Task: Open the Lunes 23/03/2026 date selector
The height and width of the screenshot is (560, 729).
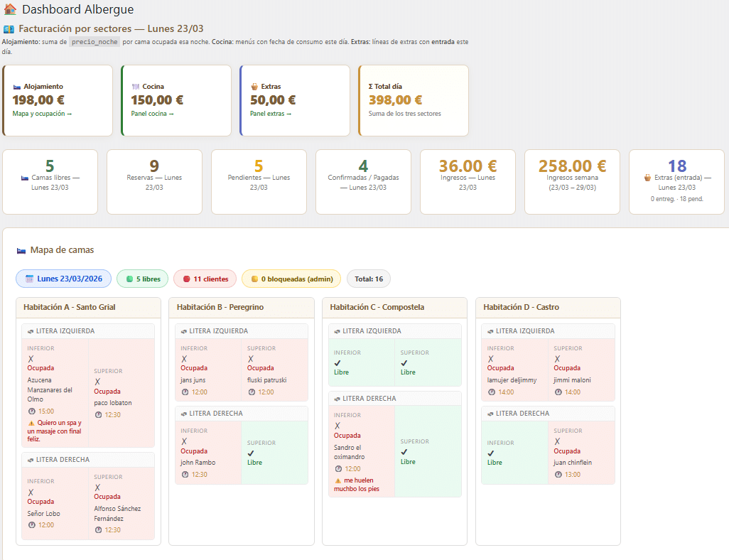Action: tap(64, 279)
